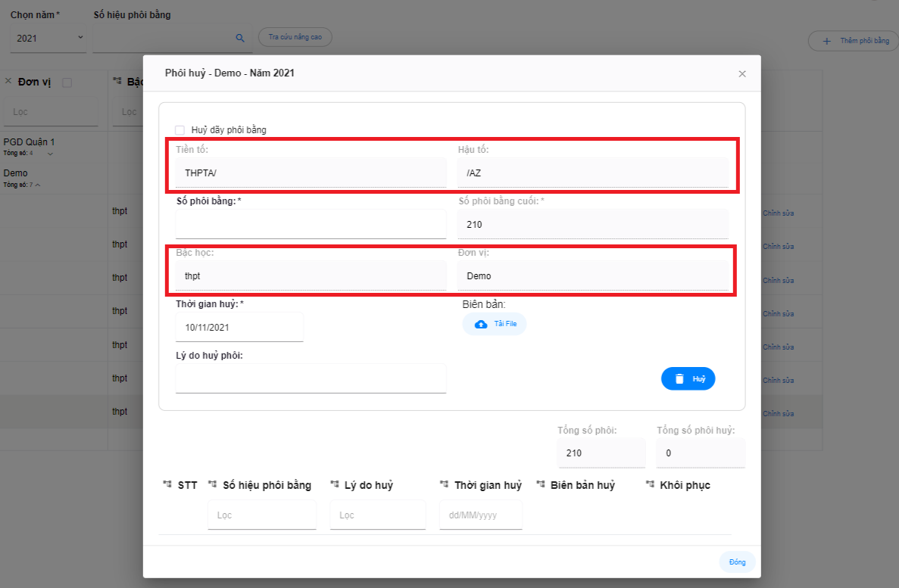Click the trash icon on Huỷ button
This screenshot has height=588, width=899.
(679, 379)
